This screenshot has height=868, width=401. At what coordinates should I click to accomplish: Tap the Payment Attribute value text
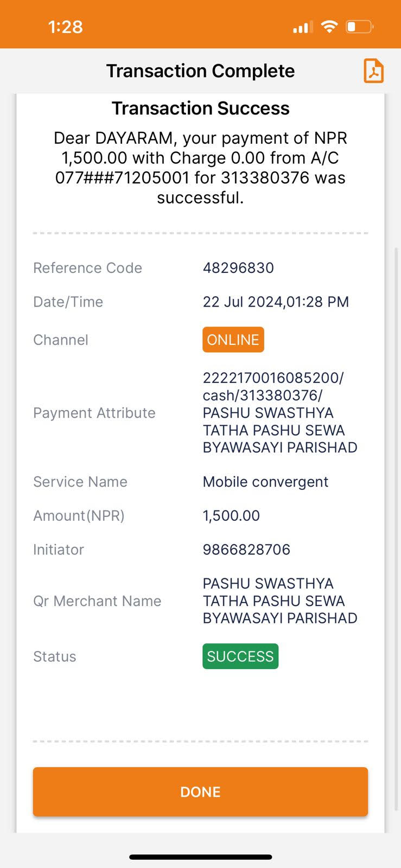tap(280, 413)
